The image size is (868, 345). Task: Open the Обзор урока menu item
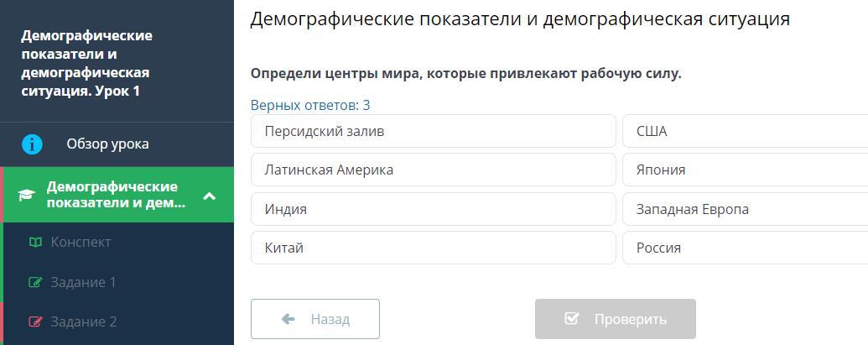coord(107,144)
